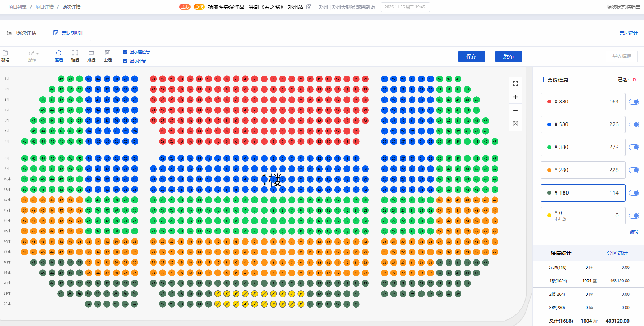Click the 发布 publish button

[509, 56]
